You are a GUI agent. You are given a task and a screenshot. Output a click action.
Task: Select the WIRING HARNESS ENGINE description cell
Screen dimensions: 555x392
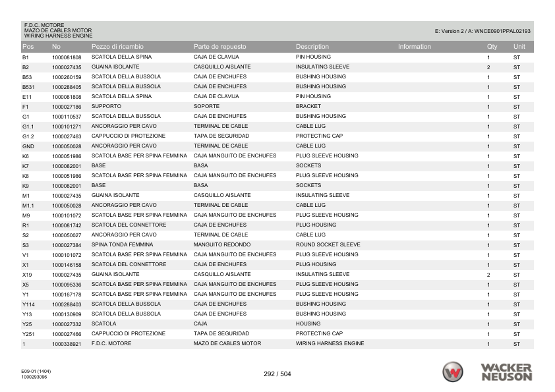coord(330,343)
